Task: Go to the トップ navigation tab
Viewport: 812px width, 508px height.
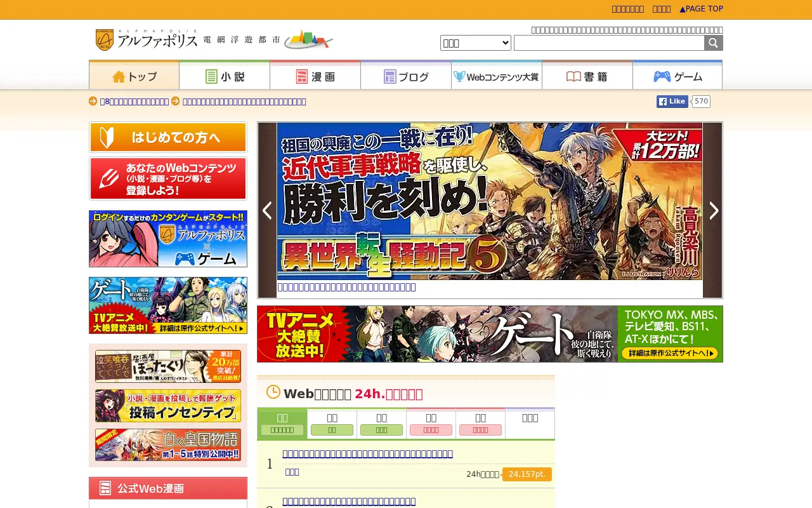Action: pos(134,76)
